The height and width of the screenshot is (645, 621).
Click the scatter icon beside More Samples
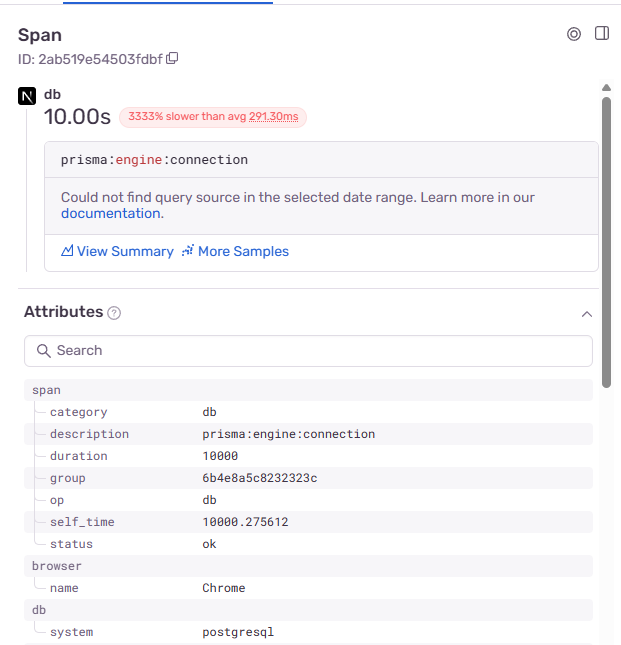(x=187, y=252)
